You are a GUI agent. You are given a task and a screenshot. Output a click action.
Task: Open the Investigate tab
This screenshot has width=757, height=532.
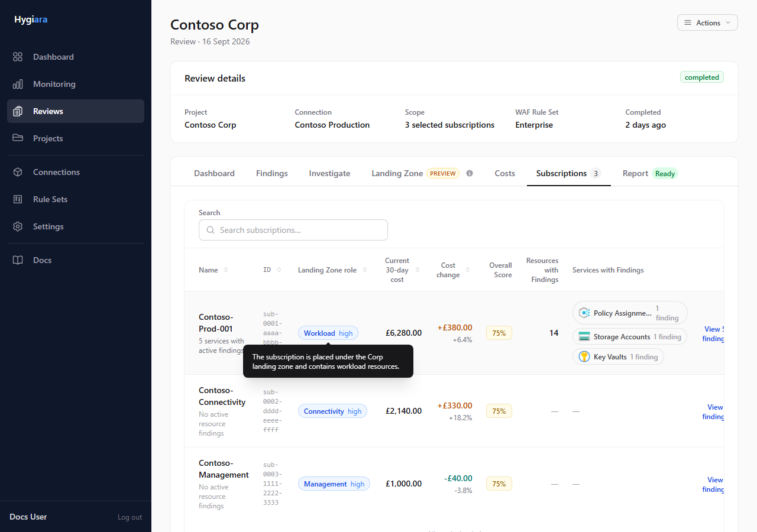pos(329,173)
